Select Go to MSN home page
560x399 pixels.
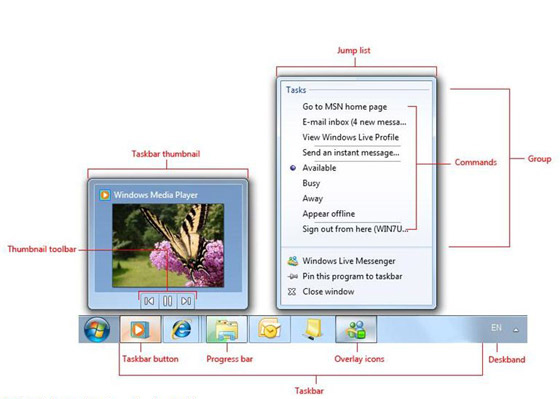(345, 107)
